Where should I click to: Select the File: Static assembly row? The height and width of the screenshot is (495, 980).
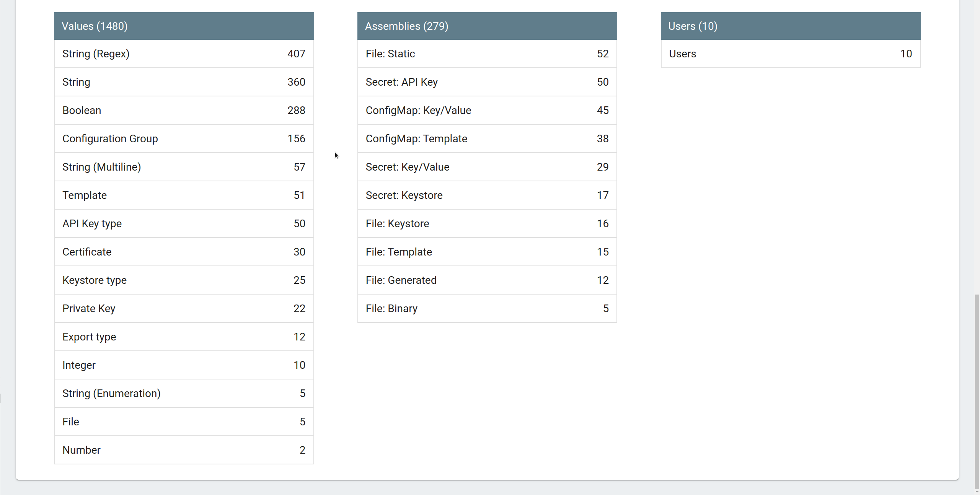click(487, 54)
